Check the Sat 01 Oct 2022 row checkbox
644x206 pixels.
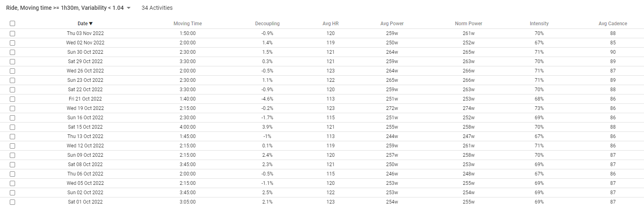point(12,202)
